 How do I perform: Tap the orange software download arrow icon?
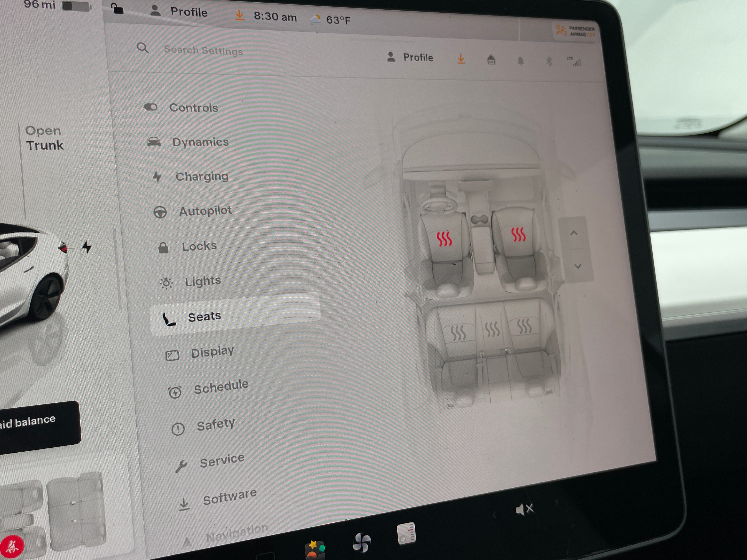point(461,59)
